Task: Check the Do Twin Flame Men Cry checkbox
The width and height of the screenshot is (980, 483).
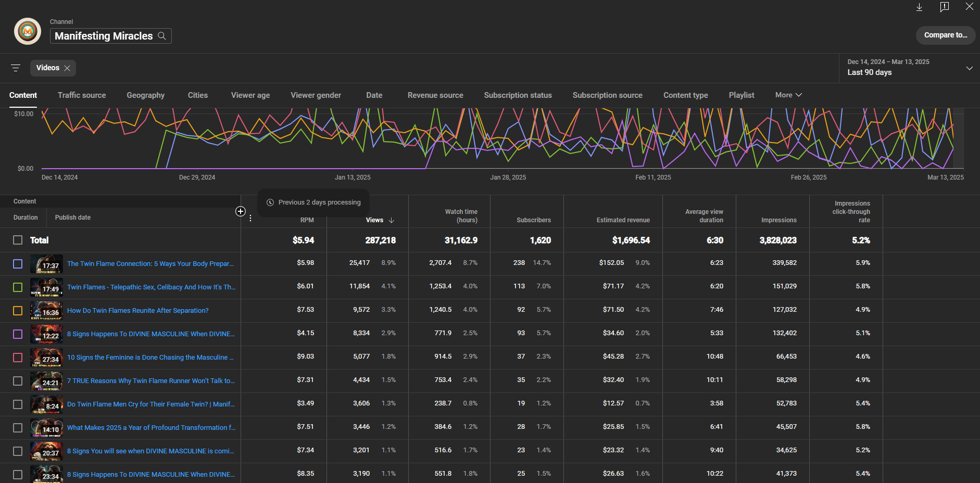Action: tap(18, 404)
